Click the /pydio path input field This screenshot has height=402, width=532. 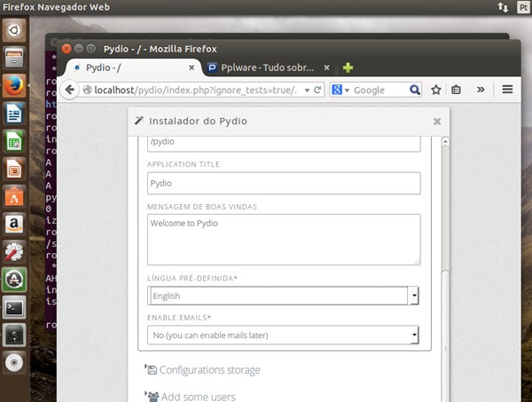284,144
